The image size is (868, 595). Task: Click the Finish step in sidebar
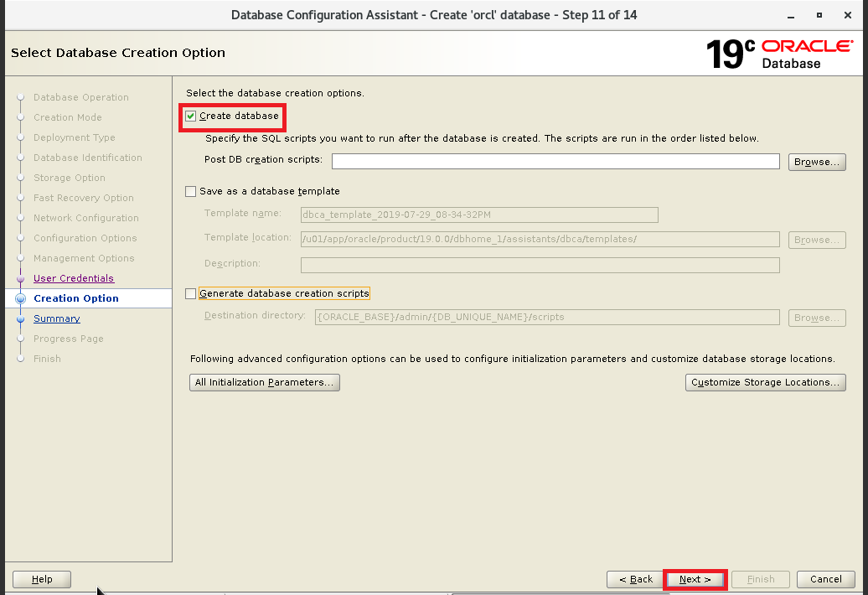pyautogui.click(x=47, y=359)
